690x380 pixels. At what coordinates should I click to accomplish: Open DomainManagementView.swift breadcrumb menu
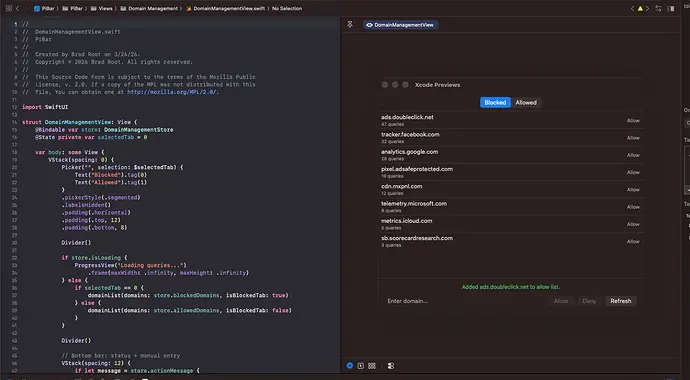click(x=225, y=8)
